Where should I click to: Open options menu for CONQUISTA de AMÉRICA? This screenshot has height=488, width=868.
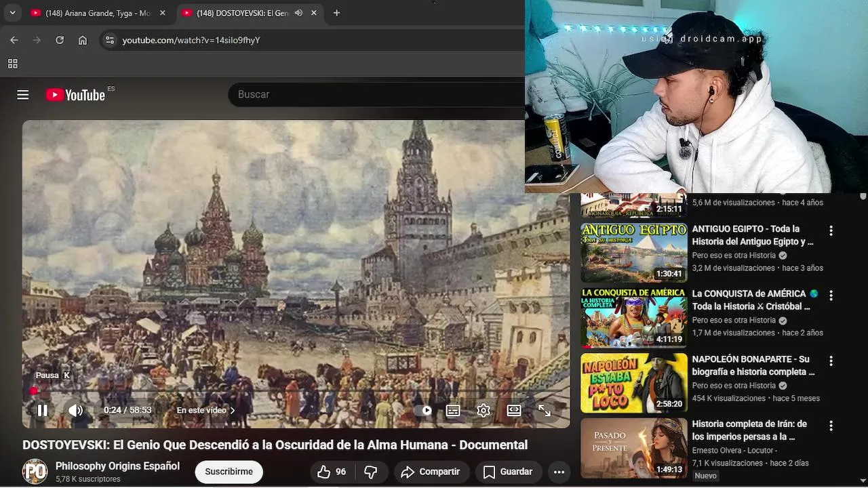click(x=831, y=296)
